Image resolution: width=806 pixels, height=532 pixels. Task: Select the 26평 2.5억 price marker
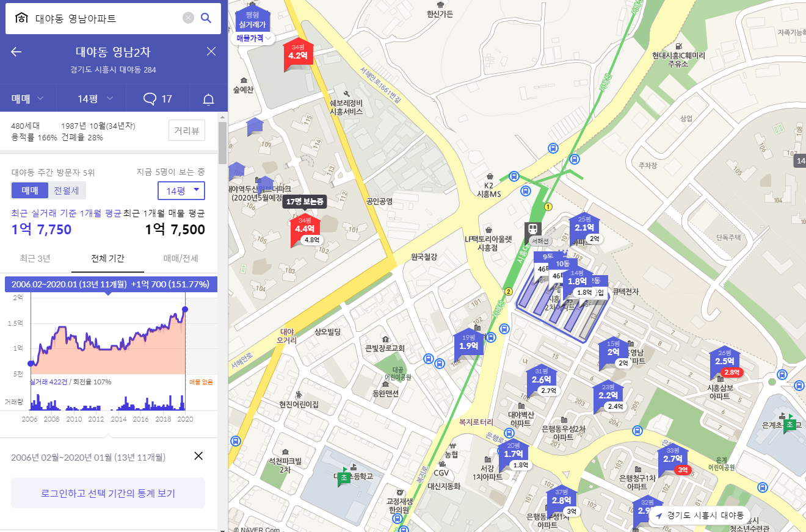click(725, 361)
